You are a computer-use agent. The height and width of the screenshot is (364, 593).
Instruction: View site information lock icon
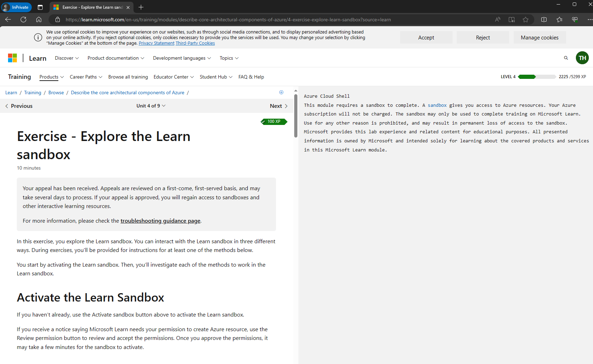click(58, 20)
